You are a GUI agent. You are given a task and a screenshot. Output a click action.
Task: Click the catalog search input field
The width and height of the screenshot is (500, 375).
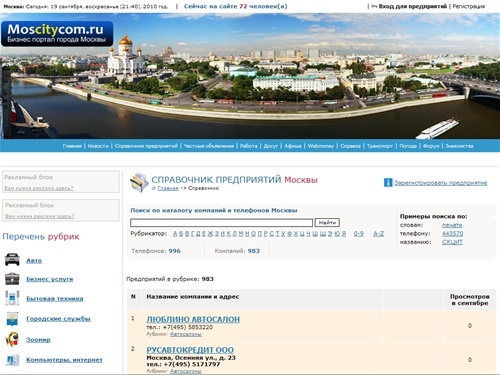tap(221, 222)
